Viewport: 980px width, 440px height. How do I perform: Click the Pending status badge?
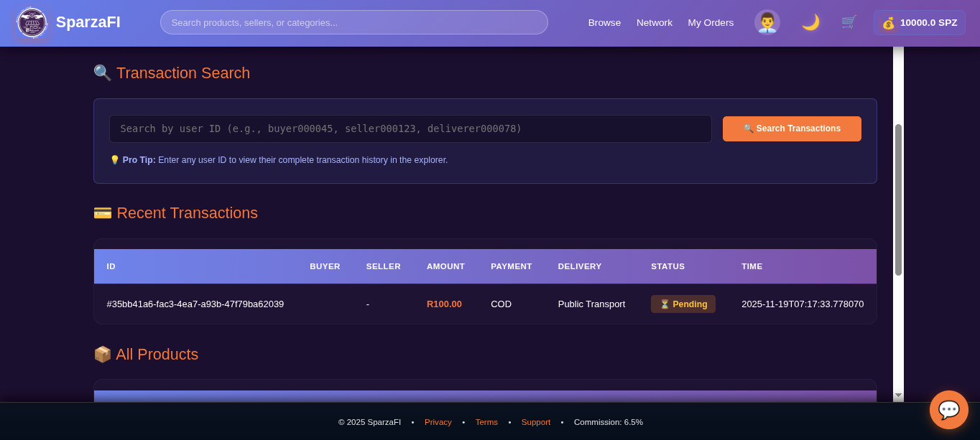click(683, 304)
